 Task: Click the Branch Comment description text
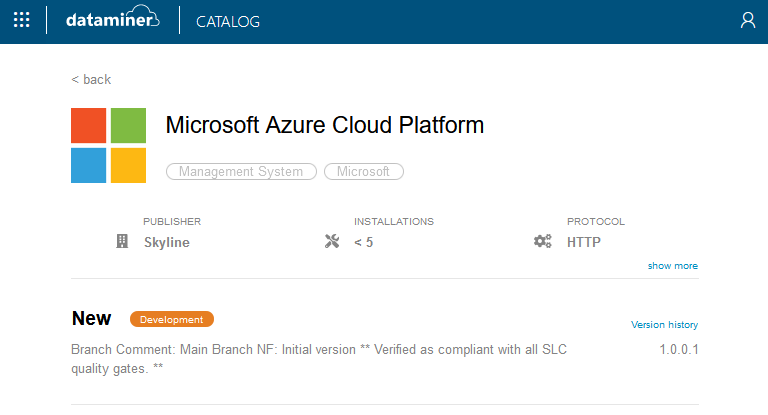pos(319,359)
